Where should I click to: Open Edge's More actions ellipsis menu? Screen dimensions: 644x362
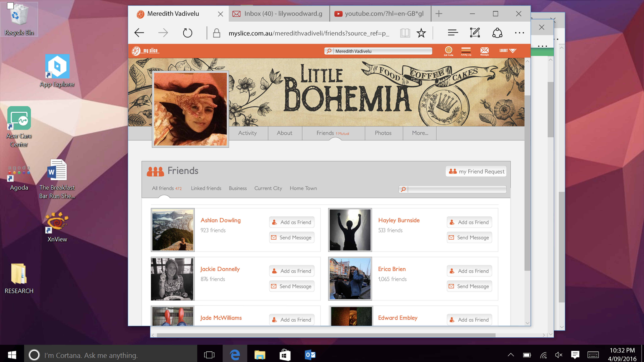coord(519,33)
